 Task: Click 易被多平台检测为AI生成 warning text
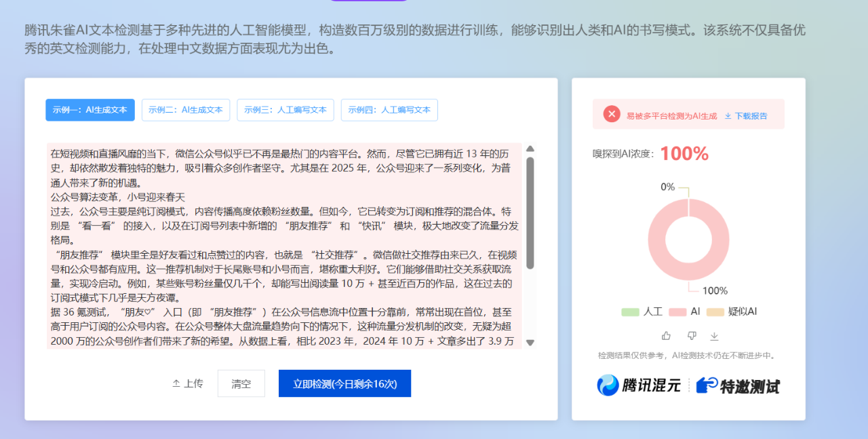click(x=671, y=116)
